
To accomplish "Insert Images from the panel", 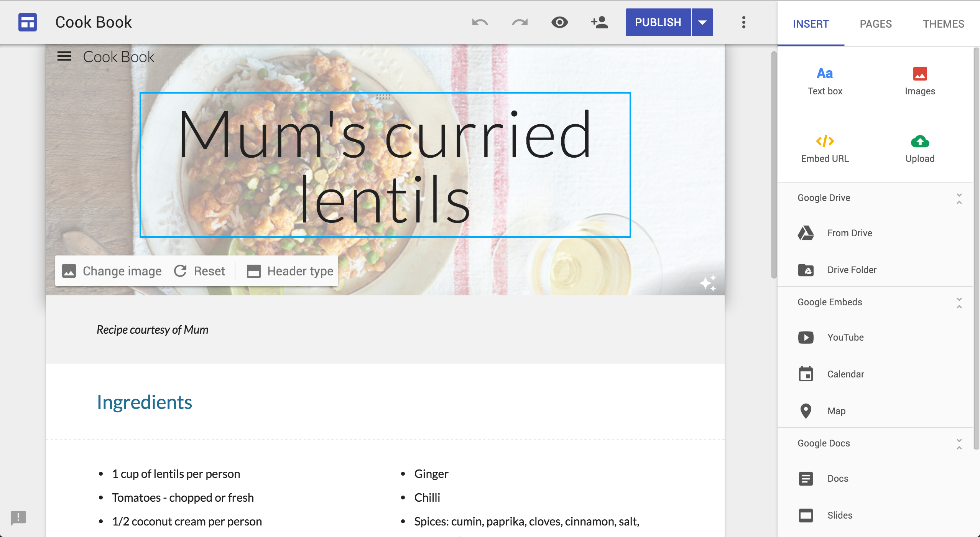I will (x=920, y=81).
